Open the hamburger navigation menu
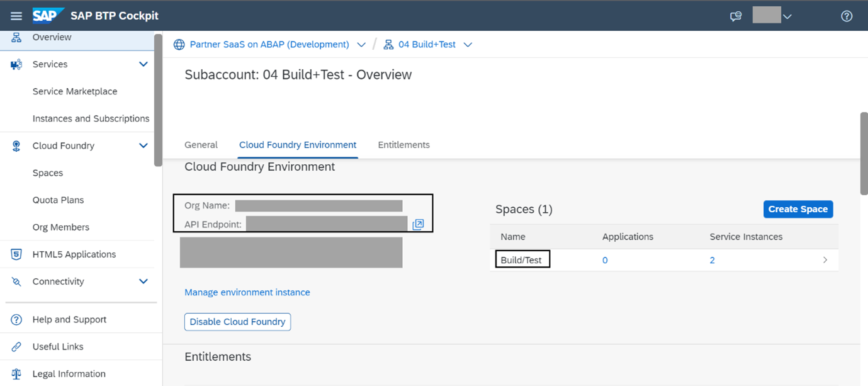868x386 pixels. 16,16
